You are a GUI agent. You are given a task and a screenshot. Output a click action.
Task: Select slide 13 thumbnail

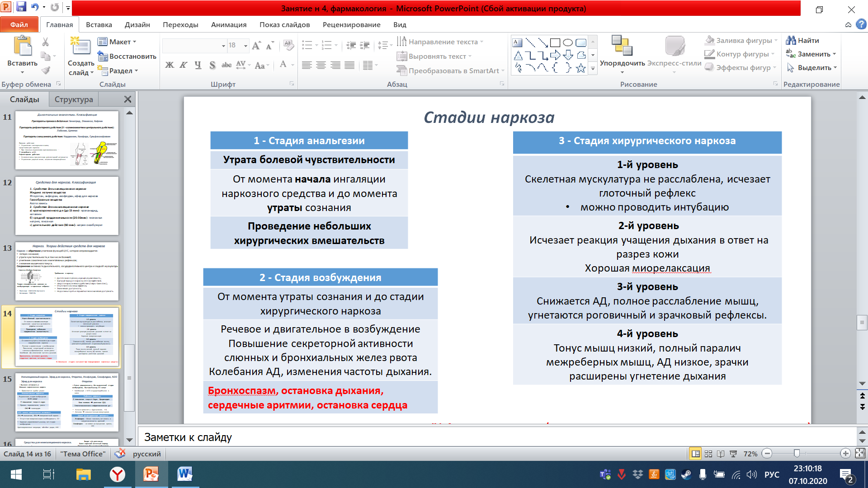click(x=67, y=271)
